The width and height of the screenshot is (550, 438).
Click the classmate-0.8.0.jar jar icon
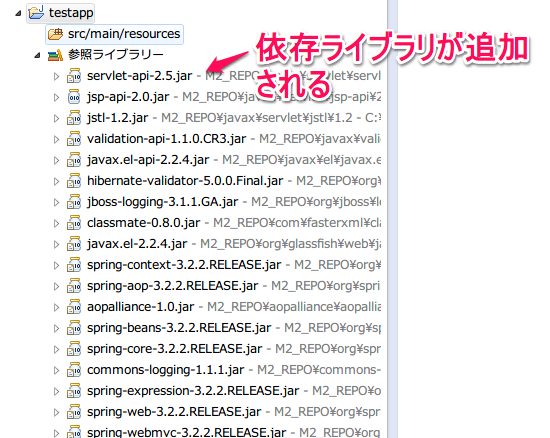(x=74, y=223)
